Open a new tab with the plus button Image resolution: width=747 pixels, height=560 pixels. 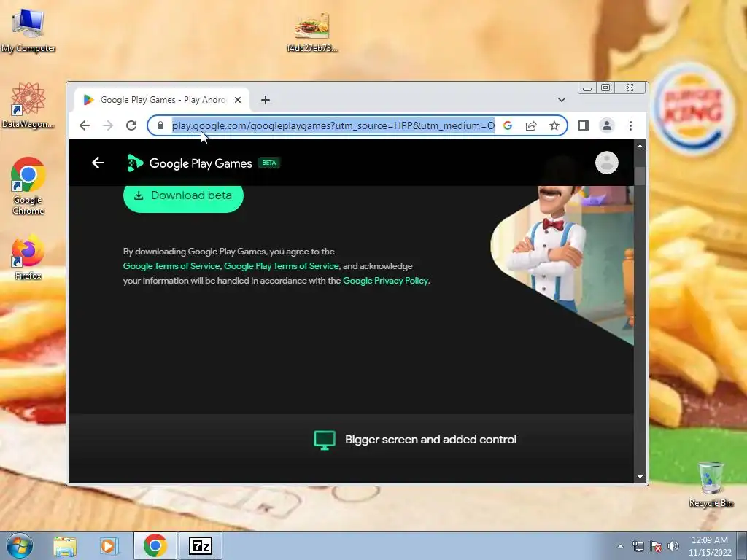click(x=266, y=100)
